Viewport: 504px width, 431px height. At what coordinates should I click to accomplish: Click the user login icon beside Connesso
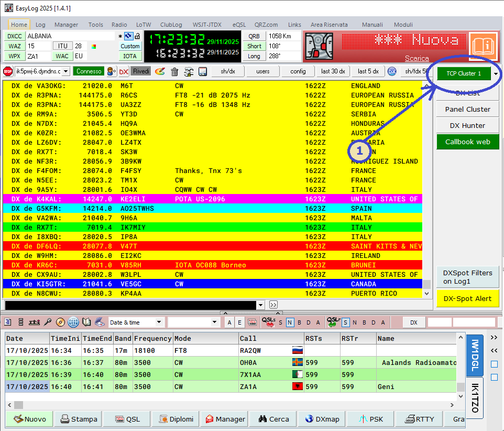[112, 71]
